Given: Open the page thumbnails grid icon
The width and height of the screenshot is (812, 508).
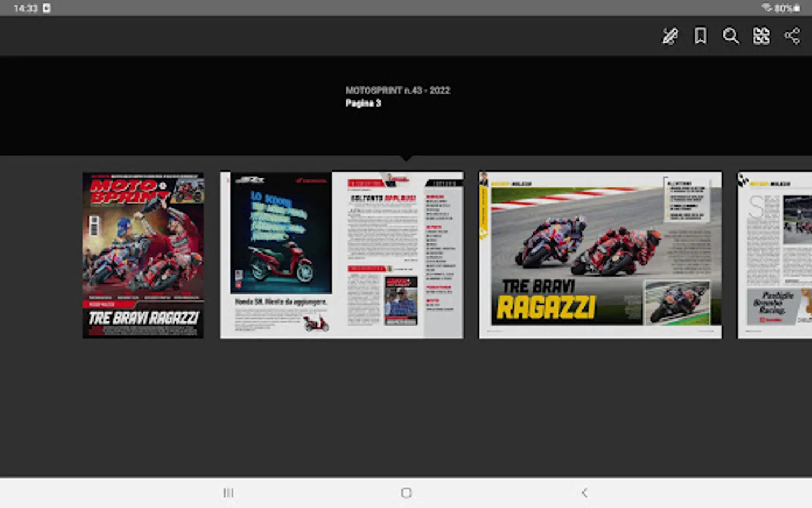Looking at the screenshot, I should [x=761, y=36].
